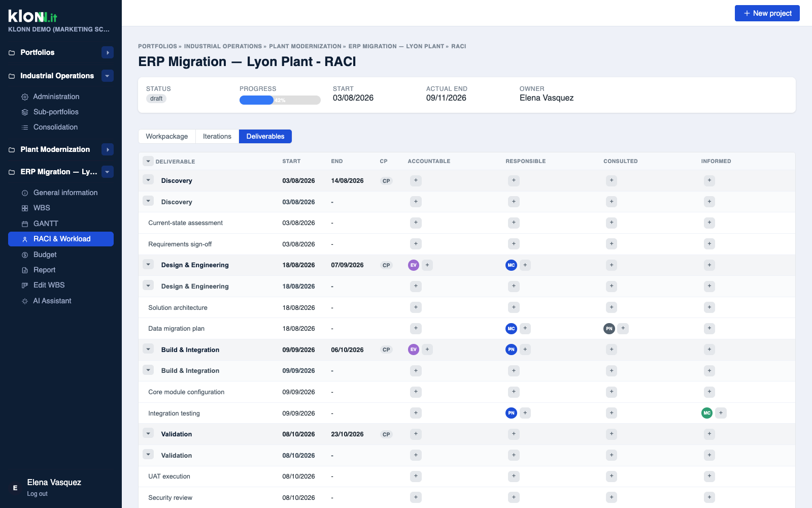Image resolution: width=812 pixels, height=508 pixels.
Task: Click MC avatar in Data migration plan row
Action: (511, 329)
